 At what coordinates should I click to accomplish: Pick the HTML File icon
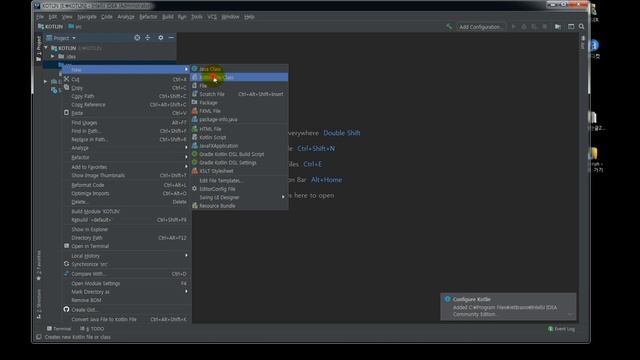coord(195,129)
